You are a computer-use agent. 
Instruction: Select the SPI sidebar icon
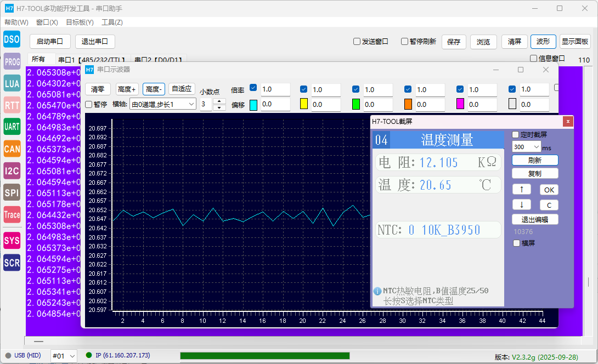(x=12, y=193)
